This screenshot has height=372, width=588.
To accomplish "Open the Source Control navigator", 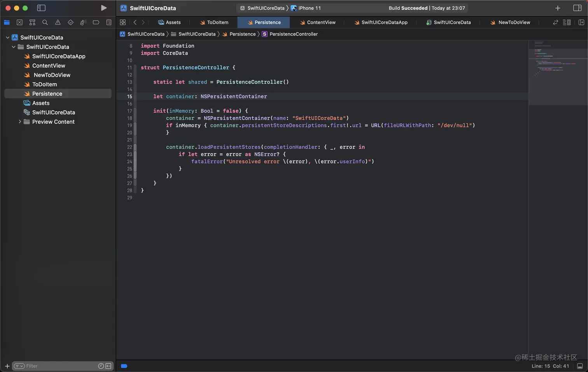I will coord(19,23).
